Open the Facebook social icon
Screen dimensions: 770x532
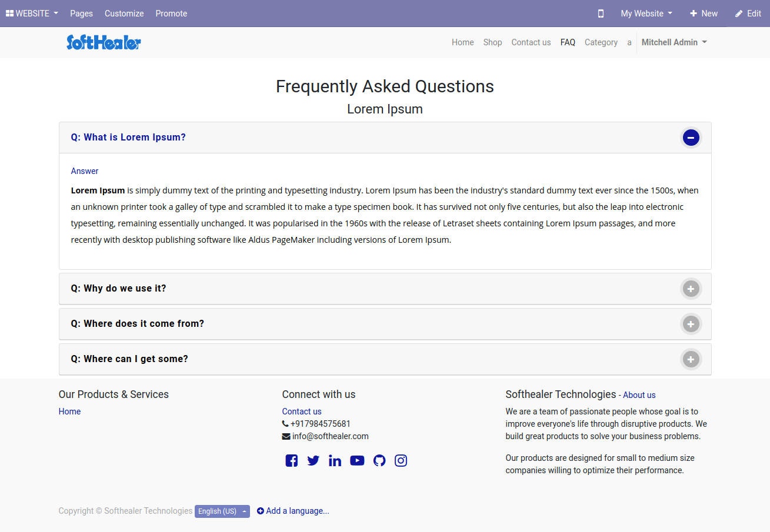(x=292, y=461)
